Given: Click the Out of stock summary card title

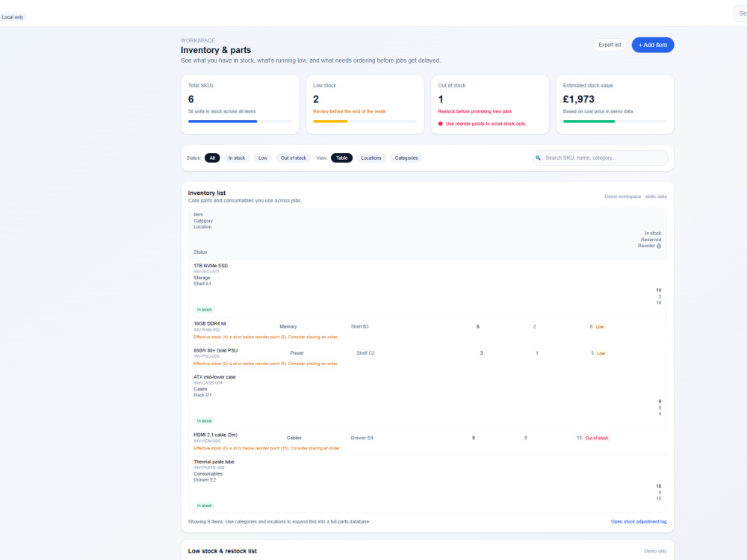Looking at the screenshot, I should 452,86.
